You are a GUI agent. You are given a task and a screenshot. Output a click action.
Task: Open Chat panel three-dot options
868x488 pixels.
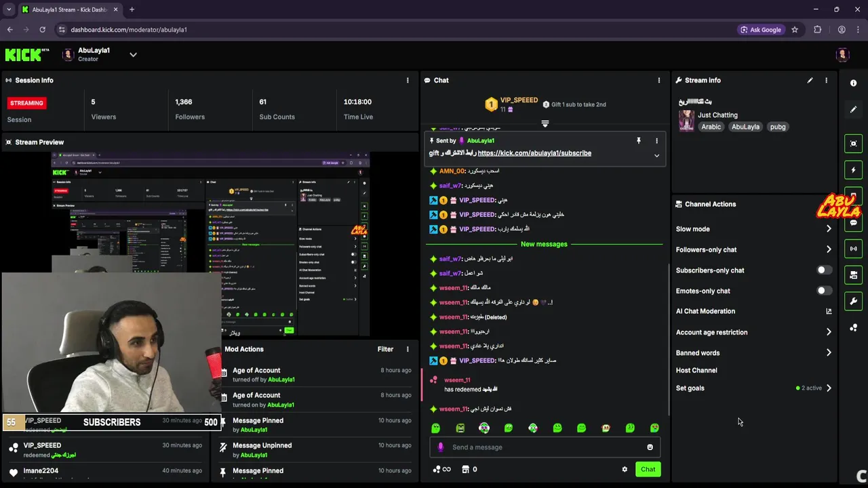point(658,80)
